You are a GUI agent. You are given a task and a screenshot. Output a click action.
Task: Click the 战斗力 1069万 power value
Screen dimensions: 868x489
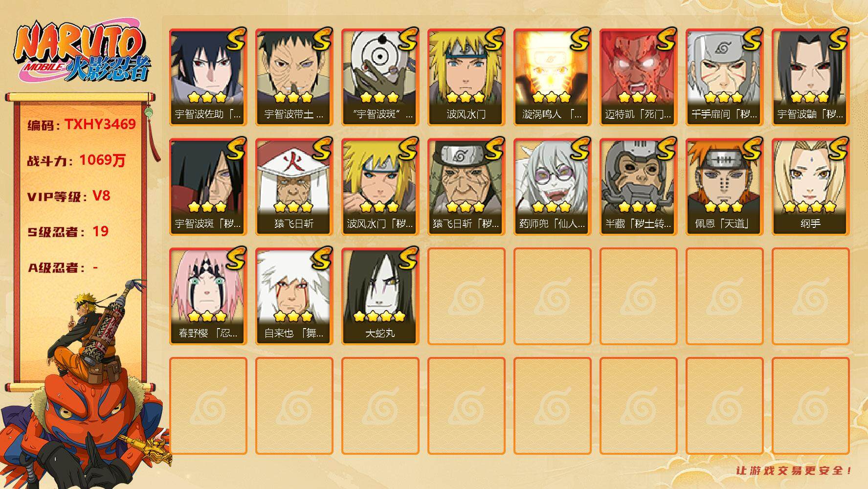point(103,160)
